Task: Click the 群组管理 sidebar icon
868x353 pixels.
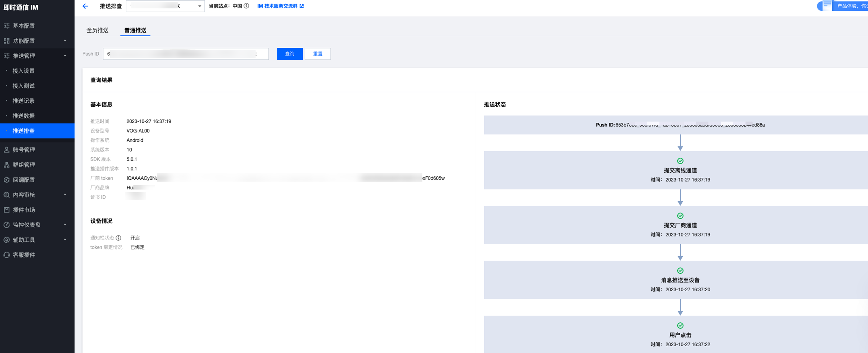Action: [6, 165]
